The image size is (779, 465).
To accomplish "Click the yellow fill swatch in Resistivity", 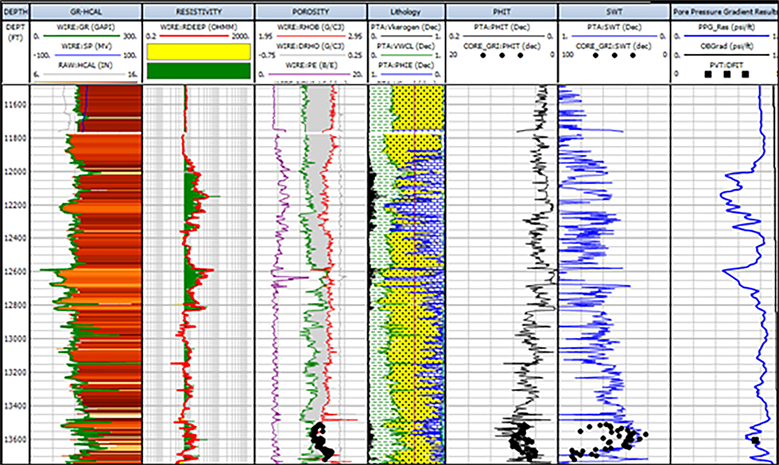I will 197,51.
